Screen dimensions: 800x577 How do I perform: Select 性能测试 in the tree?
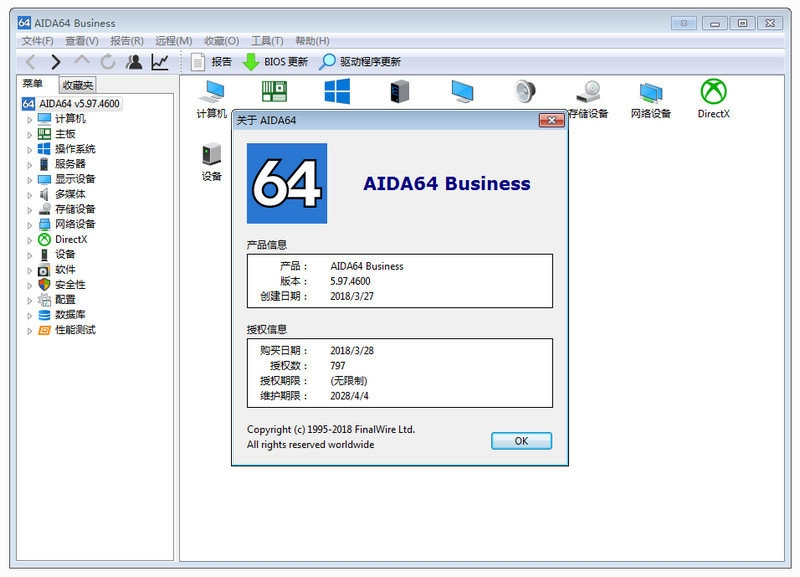(x=75, y=330)
